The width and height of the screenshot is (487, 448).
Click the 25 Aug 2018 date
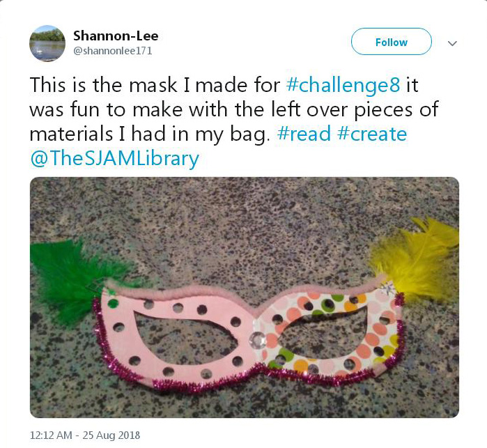[111, 435]
